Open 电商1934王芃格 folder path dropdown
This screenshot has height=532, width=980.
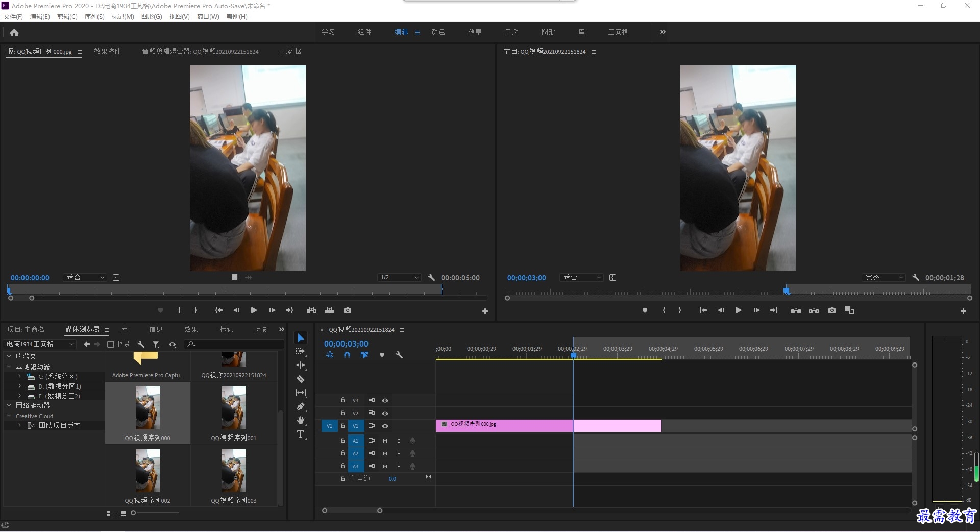coord(40,344)
